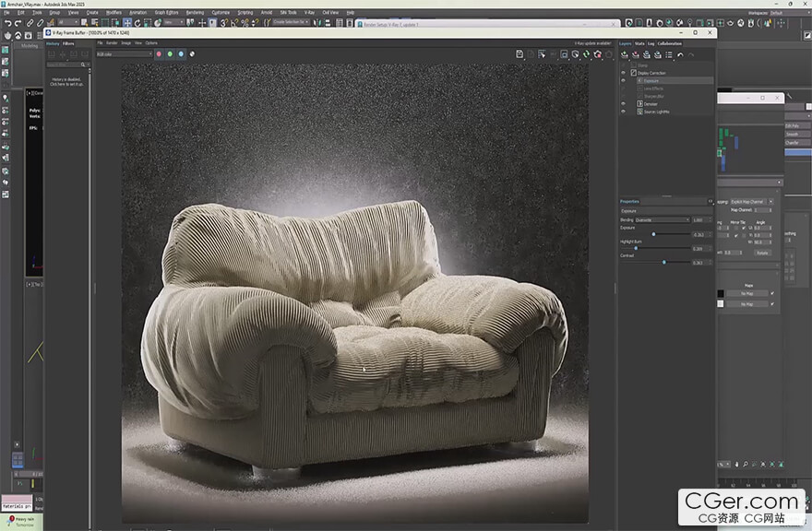Toggle visibility of Source: LightMix layer
Viewport: 812px width, 531px height.
[x=623, y=112]
